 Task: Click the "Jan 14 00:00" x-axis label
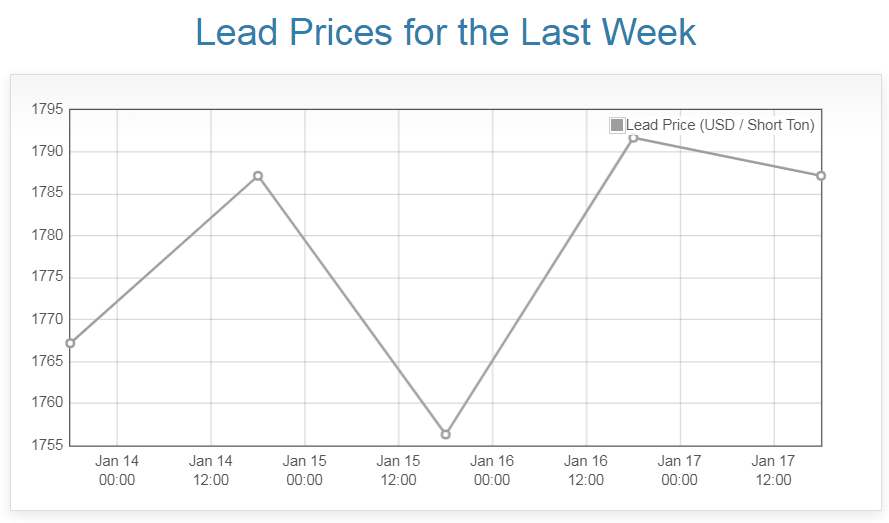tap(117, 471)
